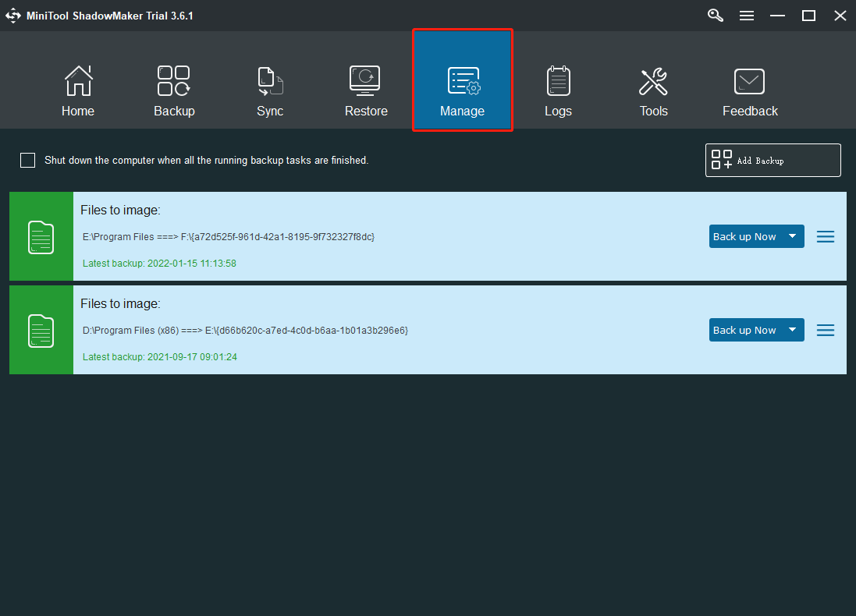Select the Tools wrench icon
Screen dimensions: 856x616
tap(654, 80)
